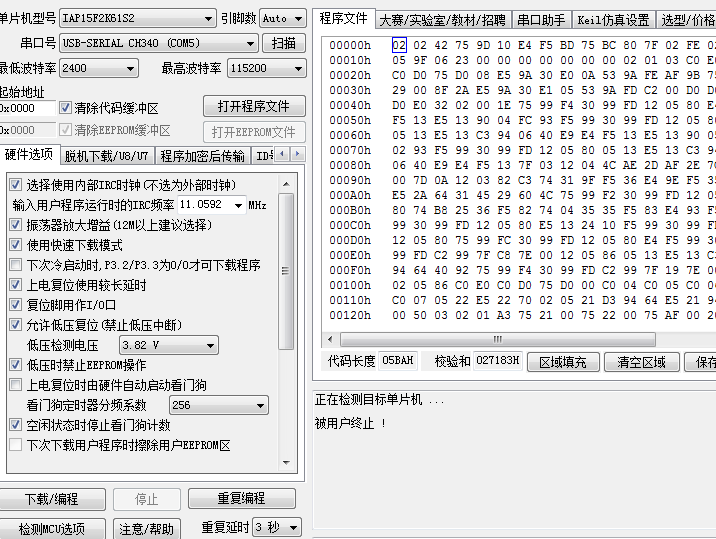Switch to the 大赛/实验室/教材/招聘 tab
Viewport: 716px width, 539px height.
coord(442,20)
